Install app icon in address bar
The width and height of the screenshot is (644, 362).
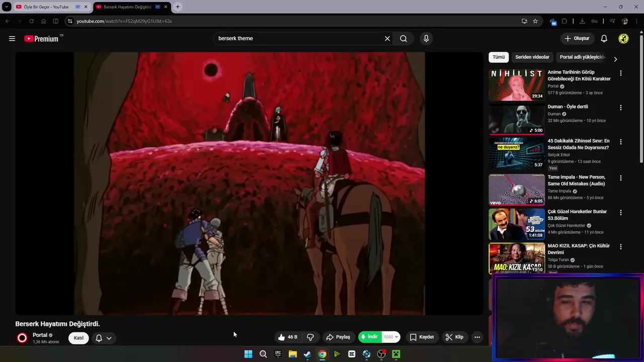[x=524, y=21]
